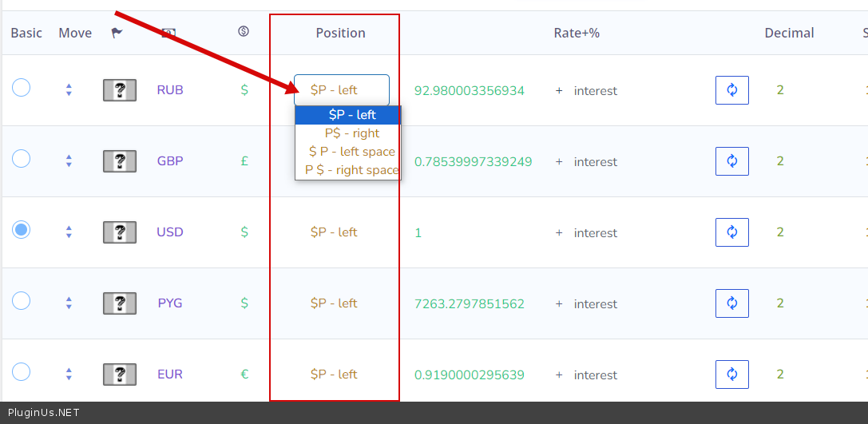Click the move arrows on EUR row
Viewport: 868px width, 424px height.
pos(69,374)
